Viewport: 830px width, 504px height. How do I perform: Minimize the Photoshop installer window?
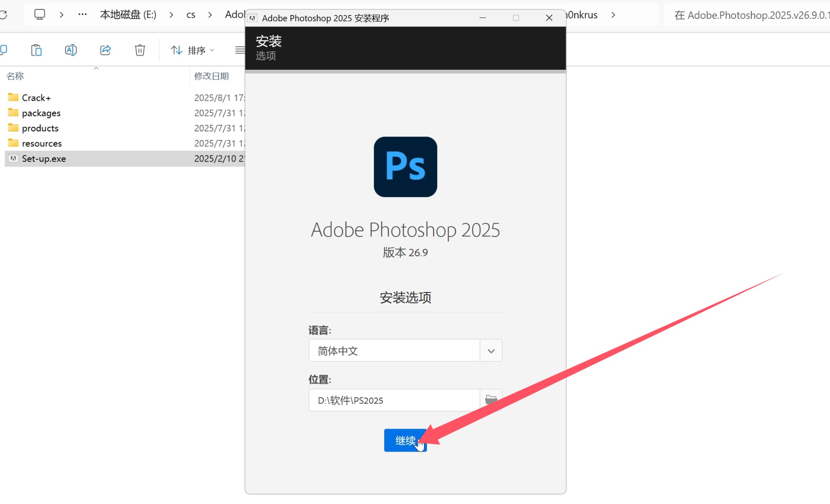click(x=483, y=18)
